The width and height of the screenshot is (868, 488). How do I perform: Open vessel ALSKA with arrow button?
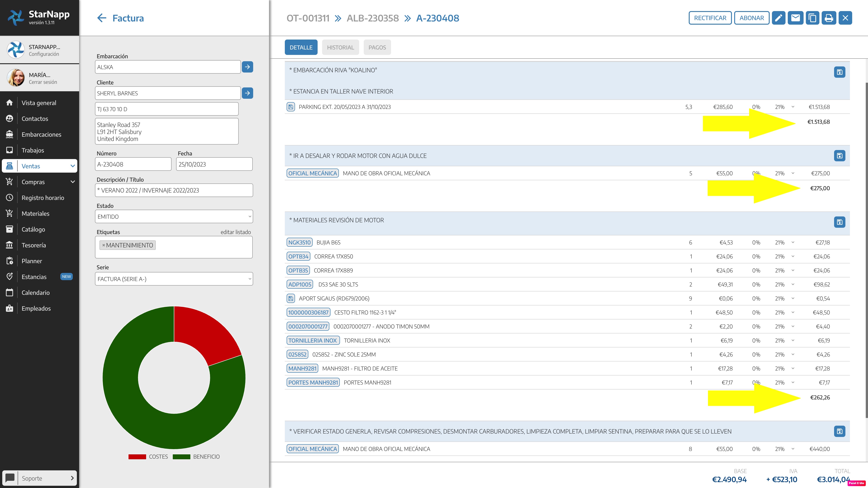pyautogui.click(x=247, y=67)
